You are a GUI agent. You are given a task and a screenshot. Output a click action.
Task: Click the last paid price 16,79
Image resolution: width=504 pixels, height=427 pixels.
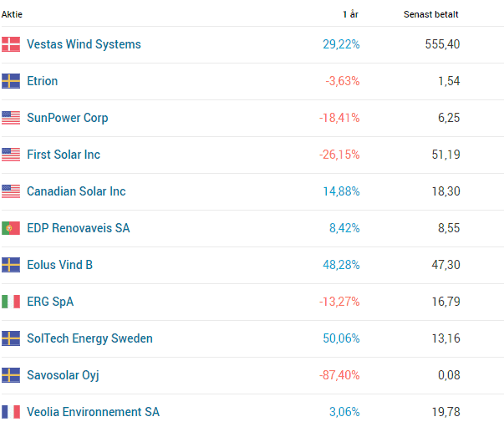445,302
